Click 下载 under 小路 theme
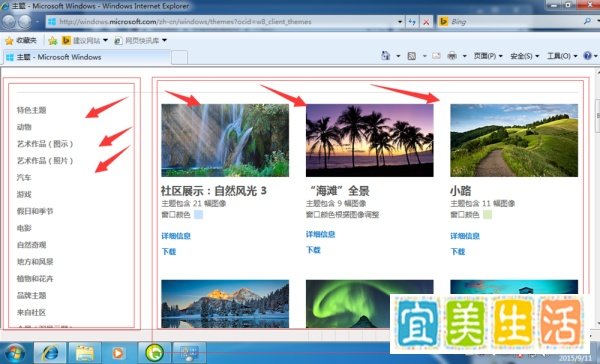Image resolution: width=600 pixels, height=364 pixels. (458, 251)
